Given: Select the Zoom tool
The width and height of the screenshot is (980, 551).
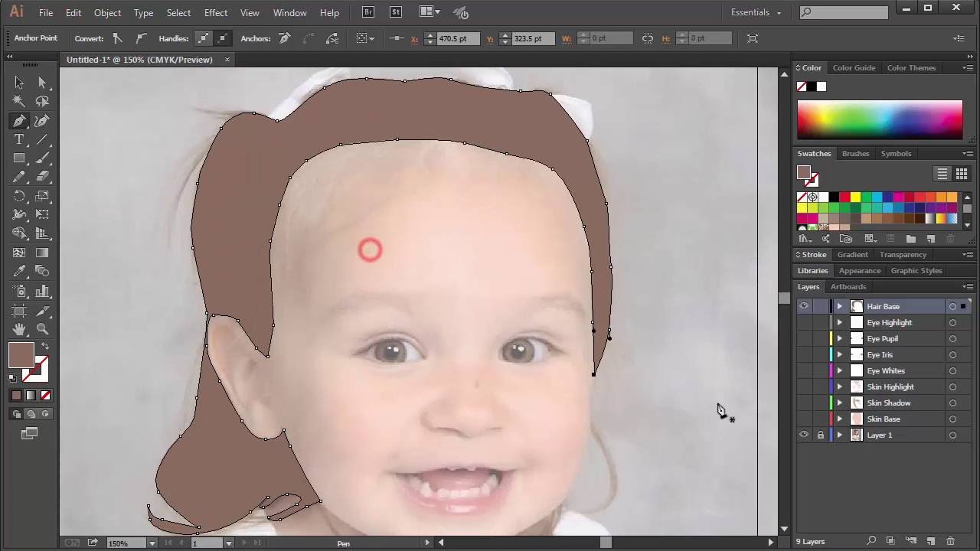Looking at the screenshot, I should 42,329.
